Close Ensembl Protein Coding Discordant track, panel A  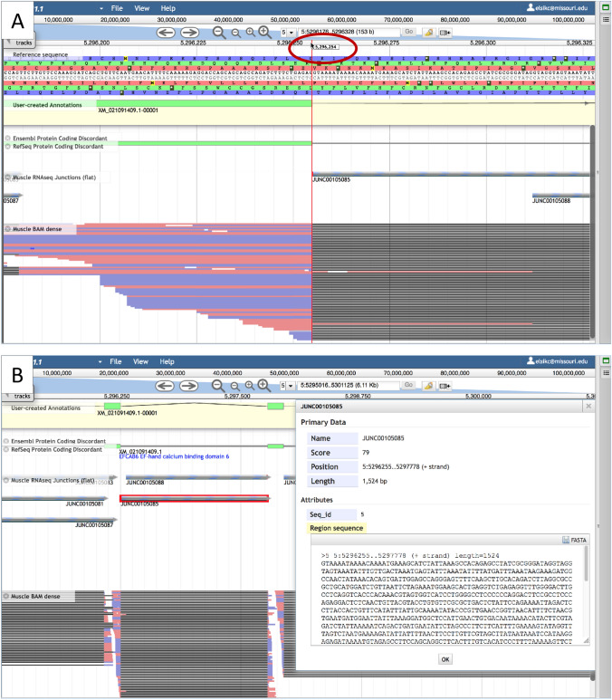coord(7,139)
